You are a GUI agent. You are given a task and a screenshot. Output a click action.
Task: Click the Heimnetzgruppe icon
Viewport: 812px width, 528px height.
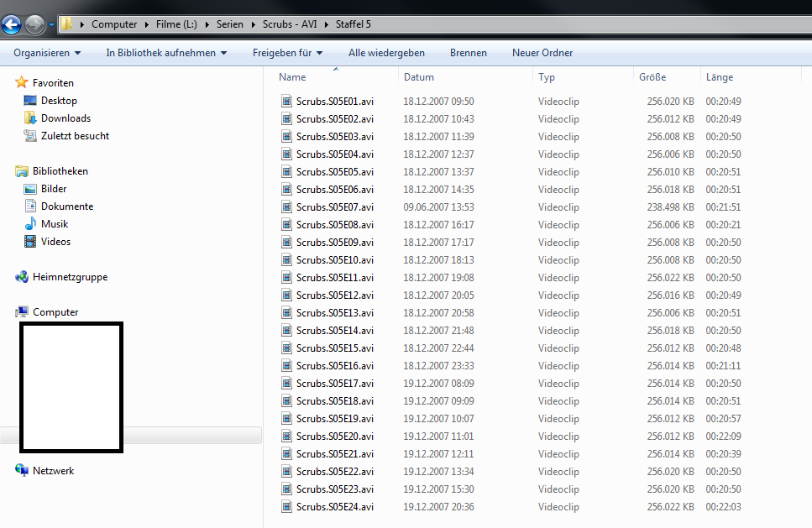(22, 277)
